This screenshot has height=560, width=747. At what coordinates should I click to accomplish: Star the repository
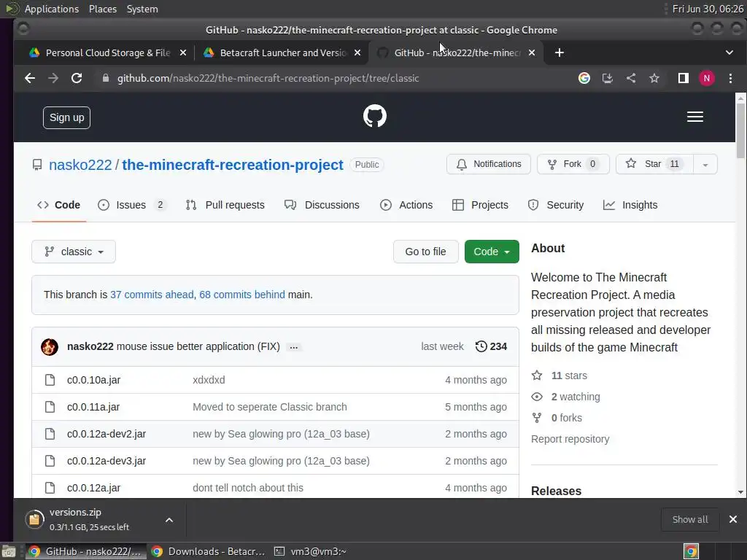point(654,164)
